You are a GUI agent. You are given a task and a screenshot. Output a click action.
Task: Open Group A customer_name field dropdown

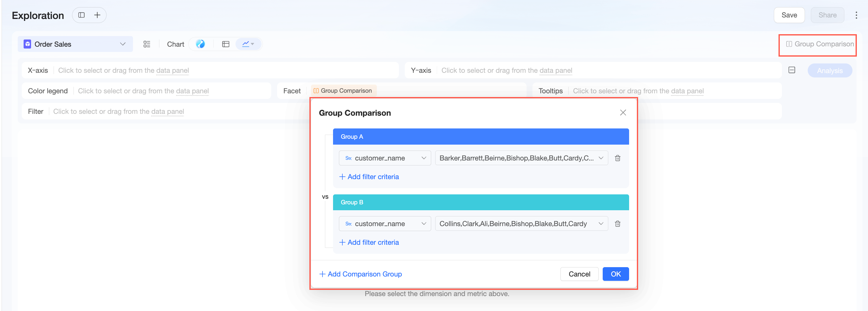pyautogui.click(x=385, y=158)
